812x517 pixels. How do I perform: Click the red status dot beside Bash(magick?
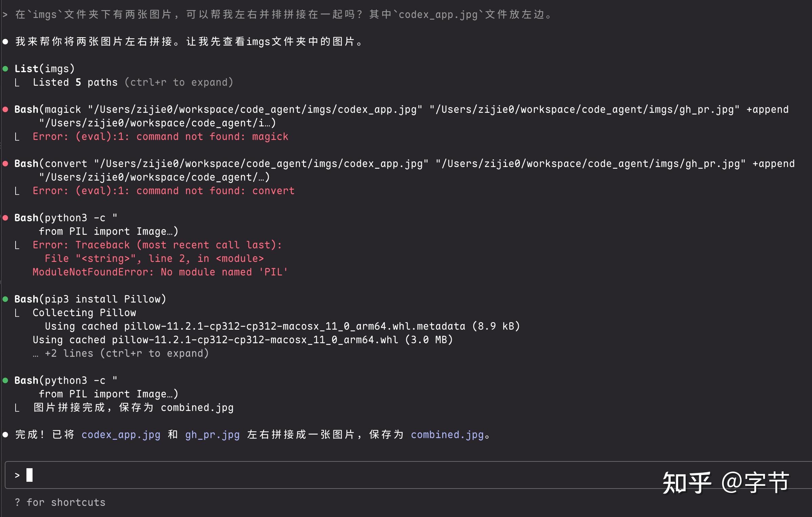pos(5,109)
